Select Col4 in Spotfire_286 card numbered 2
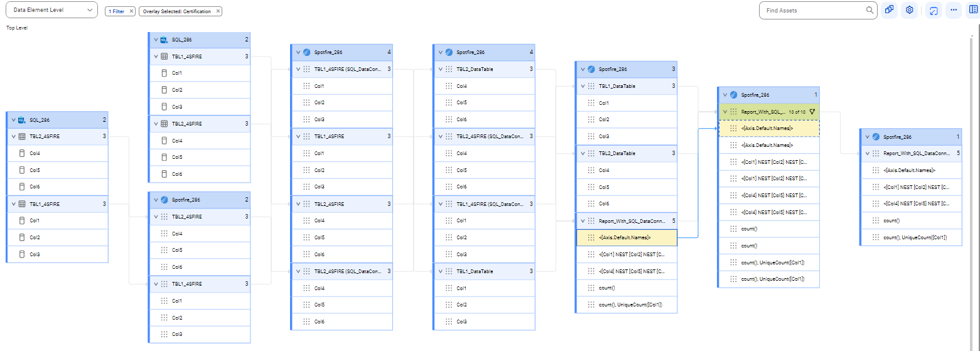The image size is (980, 351). 200,234
